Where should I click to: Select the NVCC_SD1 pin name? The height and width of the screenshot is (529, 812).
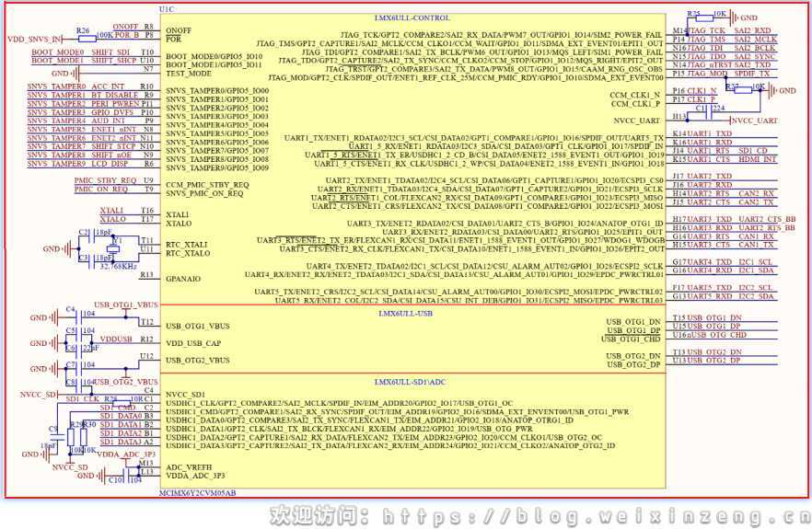(x=185, y=395)
